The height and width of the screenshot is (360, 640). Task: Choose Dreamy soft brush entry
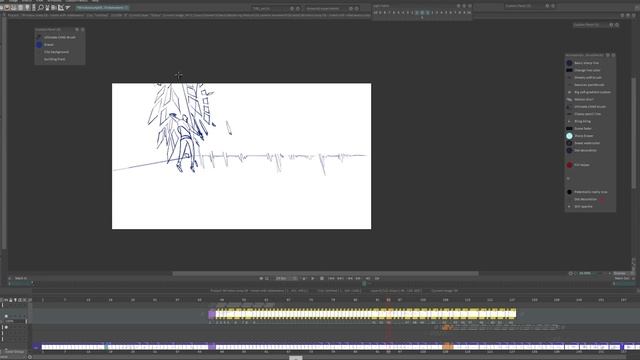tap(588, 78)
